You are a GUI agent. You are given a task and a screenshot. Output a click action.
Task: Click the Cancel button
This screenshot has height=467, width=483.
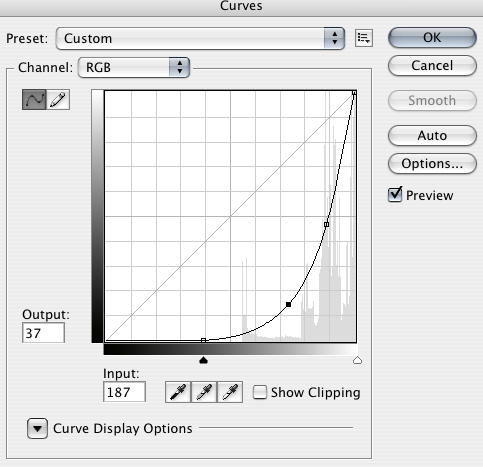point(432,65)
